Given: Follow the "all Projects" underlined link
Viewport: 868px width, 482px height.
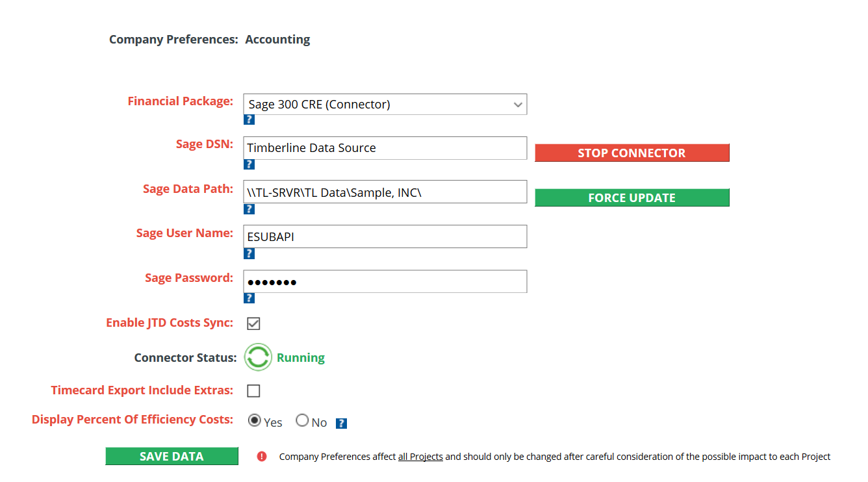Looking at the screenshot, I should point(420,457).
